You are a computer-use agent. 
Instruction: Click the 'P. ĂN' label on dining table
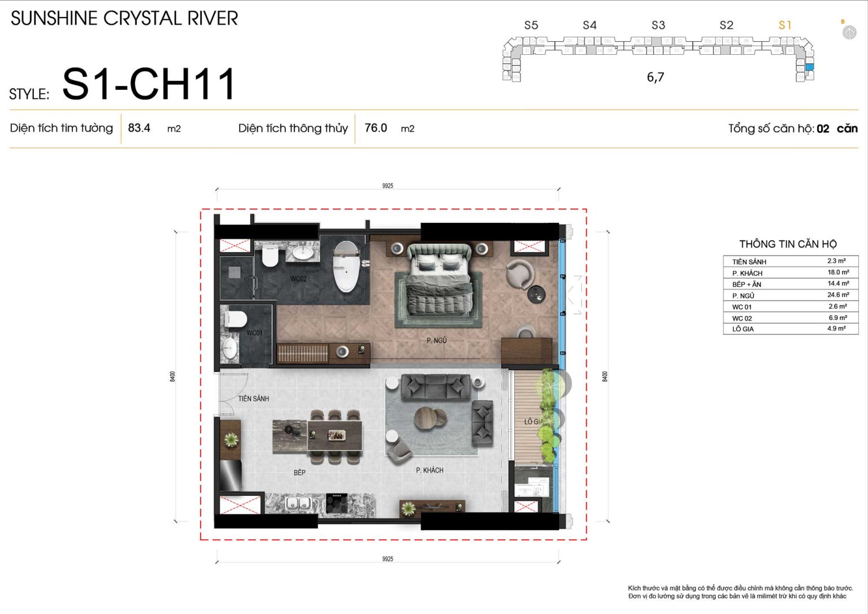point(336,436)
